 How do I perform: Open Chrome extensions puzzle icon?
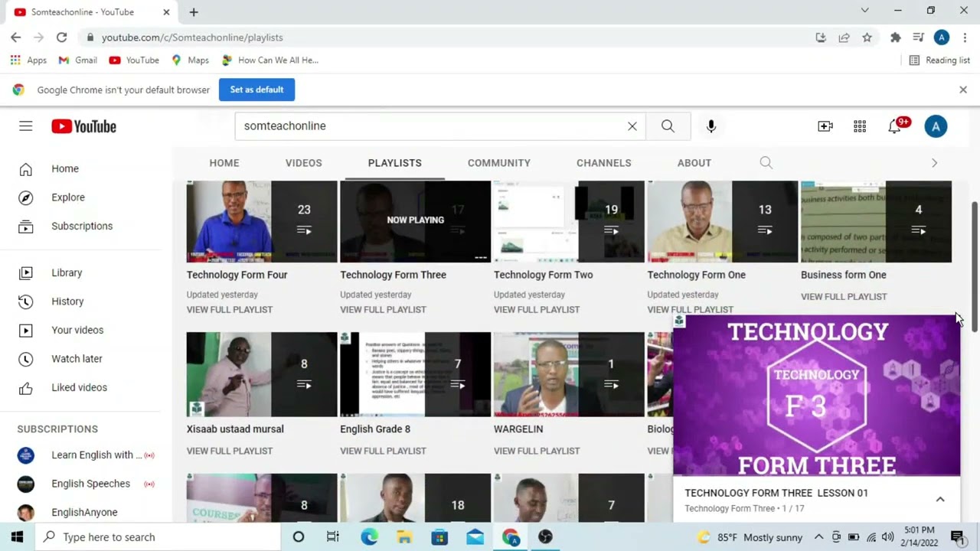[x=895, y=37]
